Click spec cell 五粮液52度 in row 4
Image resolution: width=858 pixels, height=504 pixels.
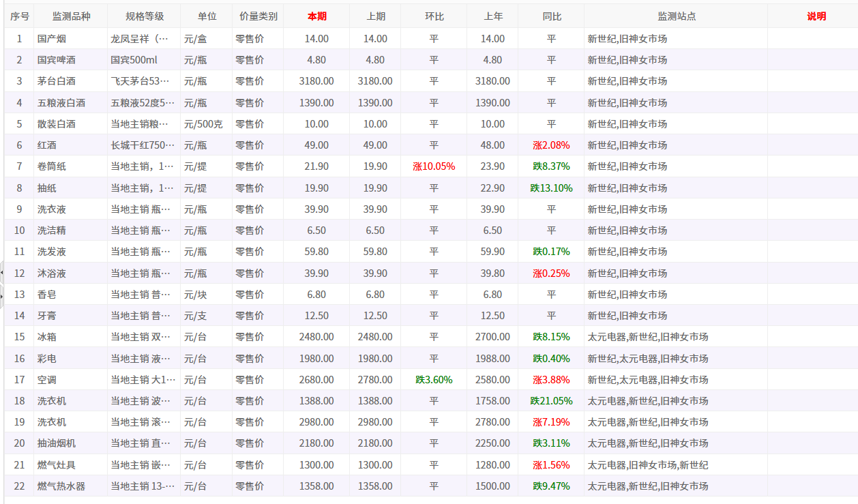(x=143, y=103)
